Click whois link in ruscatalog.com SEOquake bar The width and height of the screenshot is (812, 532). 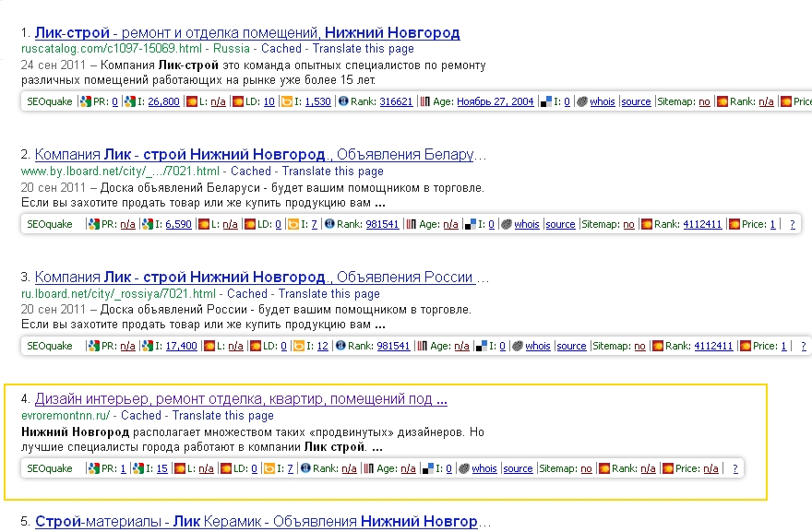[x=603, y=102]
